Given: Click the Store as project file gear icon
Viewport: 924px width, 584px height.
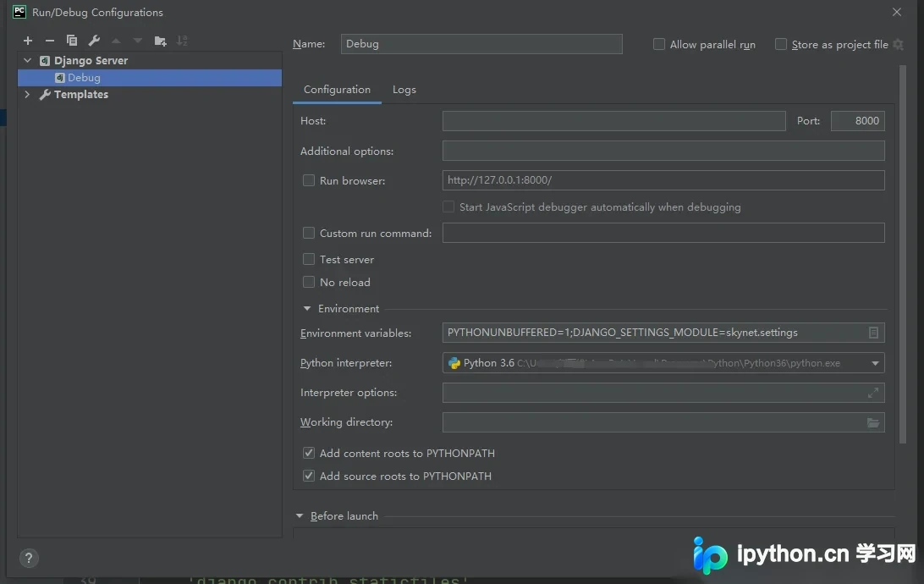Looking at the screenshot, I should coord(898,44).
